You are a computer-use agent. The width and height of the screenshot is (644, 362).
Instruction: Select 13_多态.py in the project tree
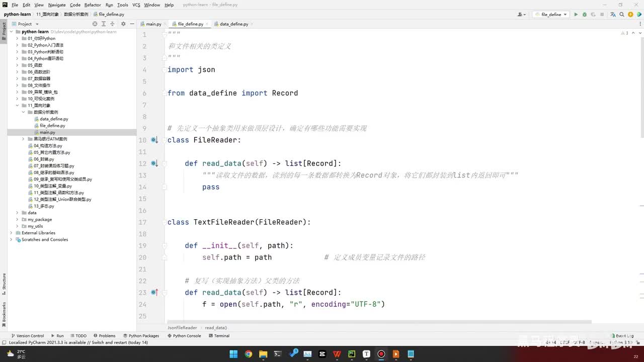(44, 206)
